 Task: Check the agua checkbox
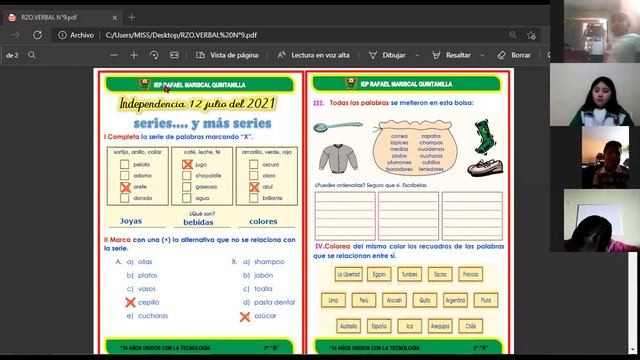187,198
